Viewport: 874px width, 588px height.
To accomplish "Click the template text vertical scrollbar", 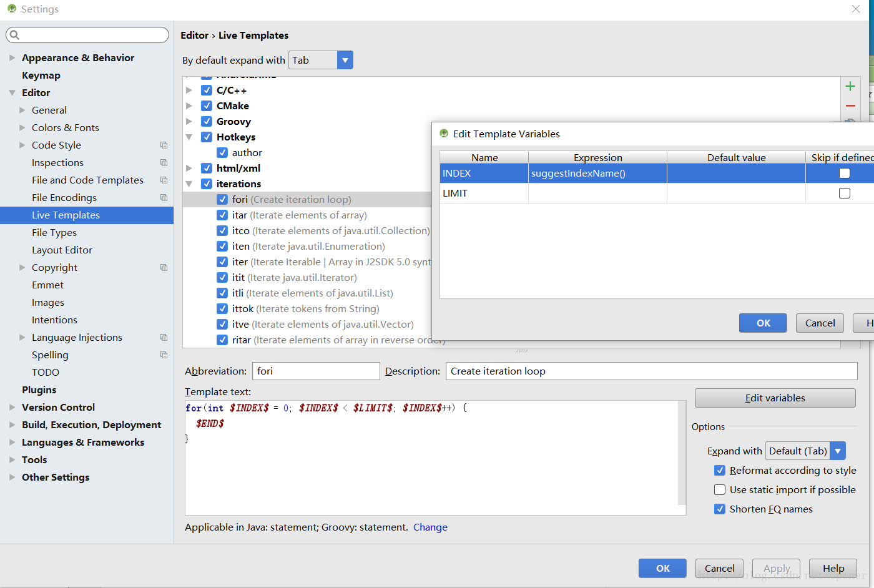I will click(682, 453).
